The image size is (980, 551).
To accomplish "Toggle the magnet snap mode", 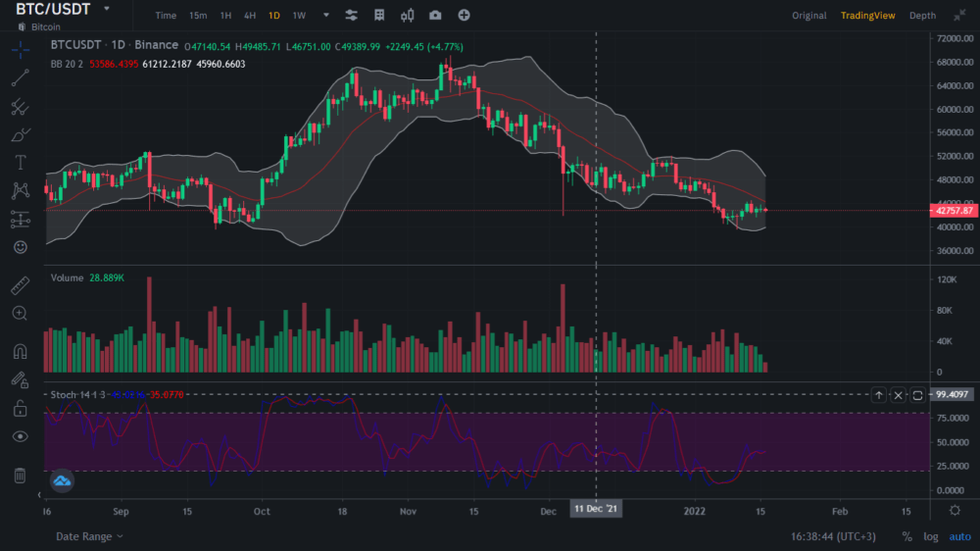I will click(20, 351).
